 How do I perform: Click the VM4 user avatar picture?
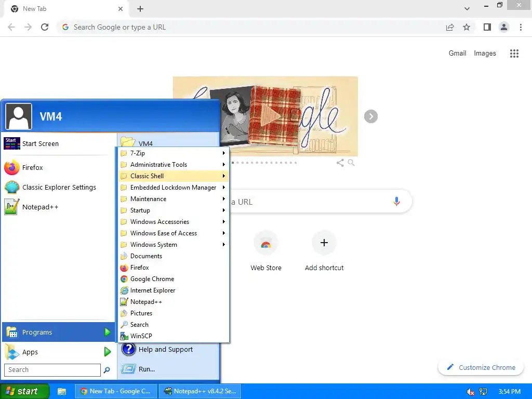point(19,116)
